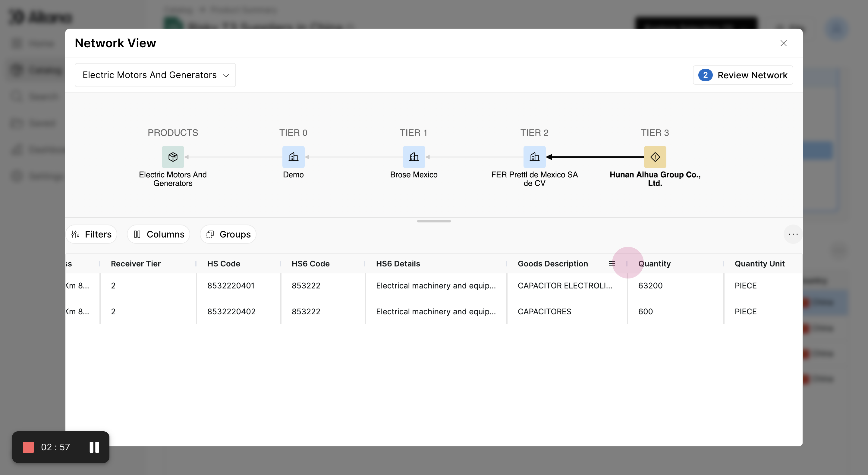Screen dimensions: 868x475
Task: Open the Groups options
Action: click(228, 234)
